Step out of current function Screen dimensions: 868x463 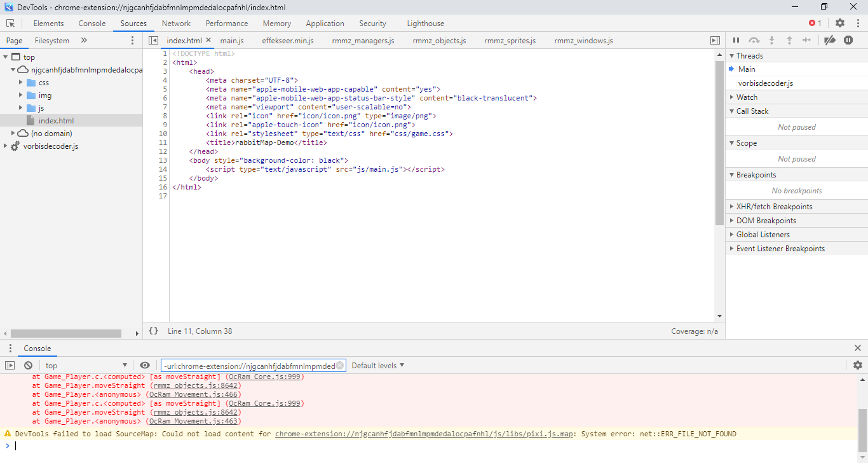(789, 41)
